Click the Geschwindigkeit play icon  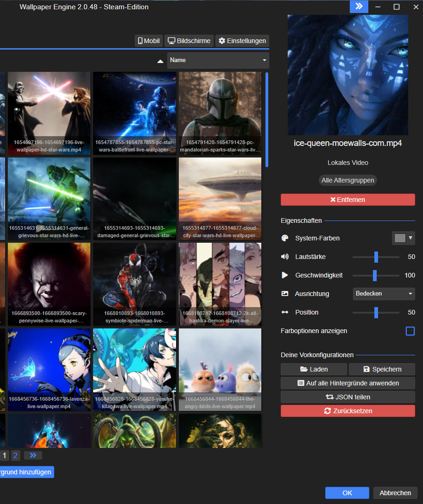[x=285, y=275]
